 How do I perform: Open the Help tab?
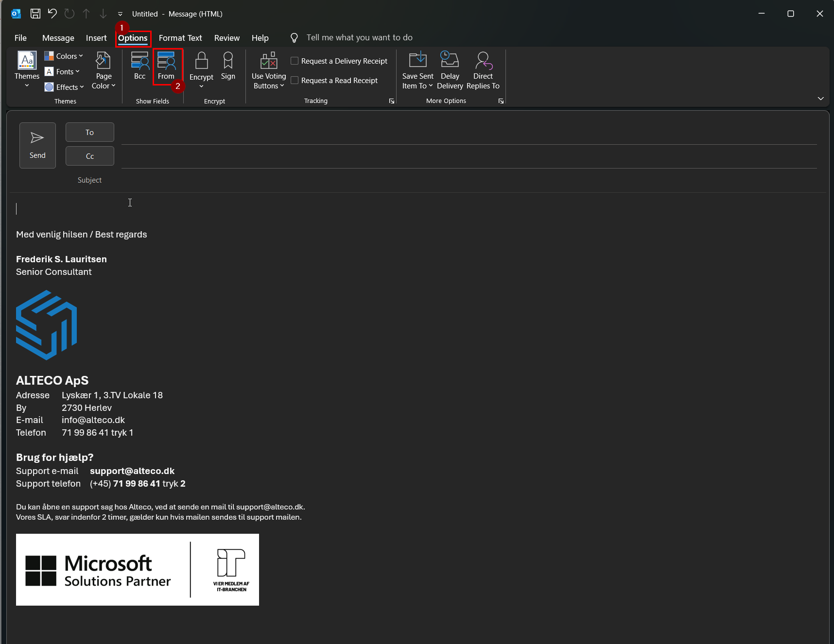[x=260, y=38]
